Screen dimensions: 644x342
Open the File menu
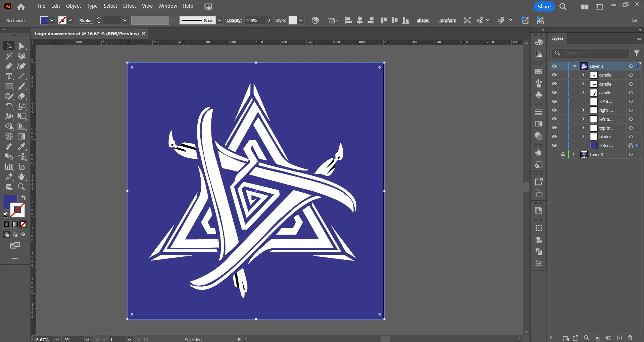pos(41,6)
